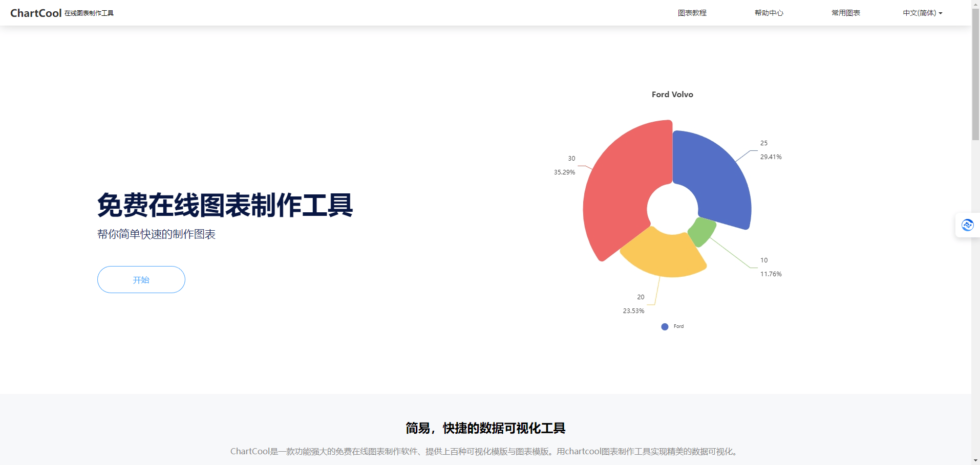Click the scrollbar down arrow
980x465 pixels.
(975, 461)
